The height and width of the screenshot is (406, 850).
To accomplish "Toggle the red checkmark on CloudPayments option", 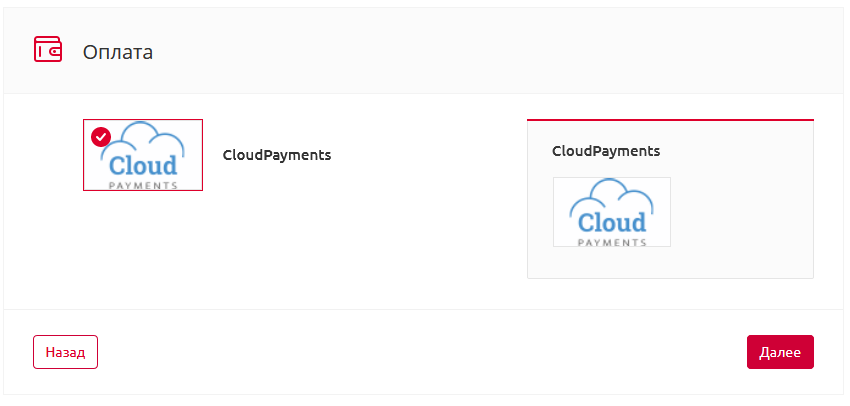I will point(101,137).
